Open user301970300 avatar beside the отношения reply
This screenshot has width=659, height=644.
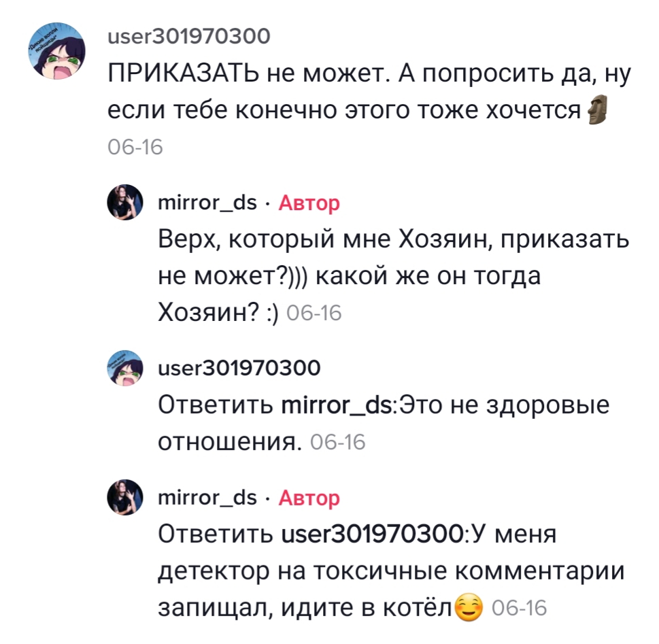126,367
